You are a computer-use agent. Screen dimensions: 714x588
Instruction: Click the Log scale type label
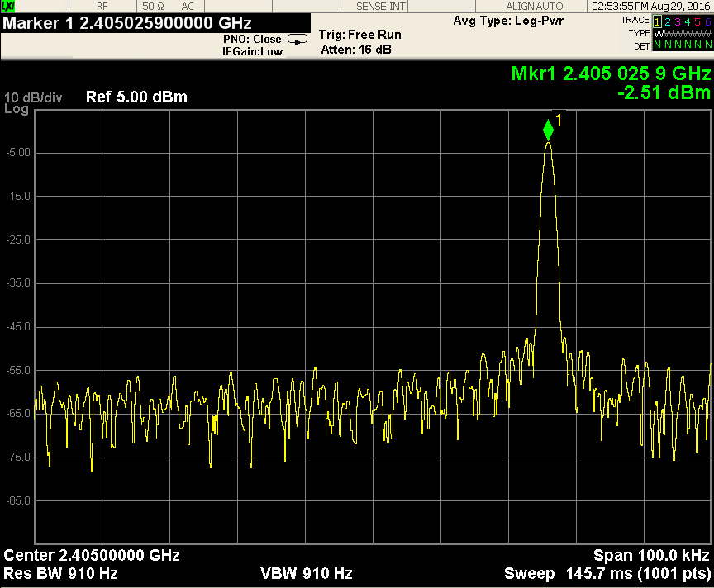pos(17,109)
